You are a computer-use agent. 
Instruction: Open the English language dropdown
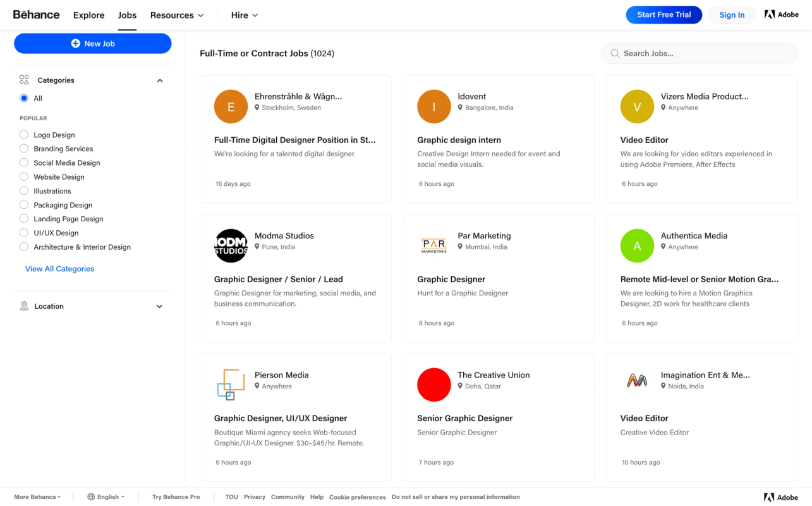point(106,497)
